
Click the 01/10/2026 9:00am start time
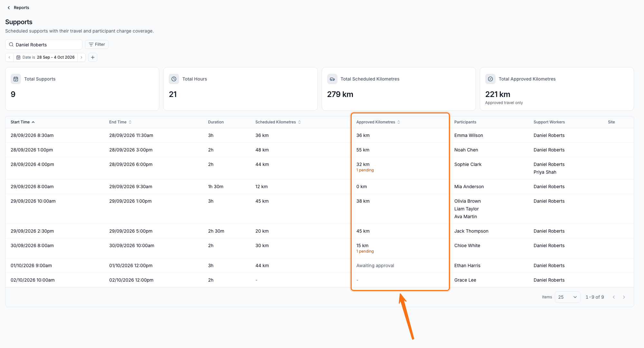click(x=31, y=266)
